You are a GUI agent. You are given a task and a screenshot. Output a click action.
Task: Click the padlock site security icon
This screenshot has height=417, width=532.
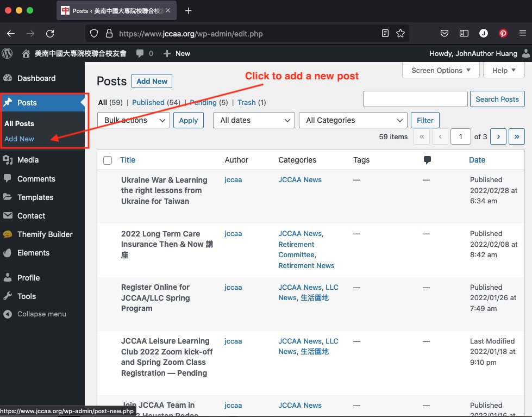pyautogui.click(x=109, y=33)
